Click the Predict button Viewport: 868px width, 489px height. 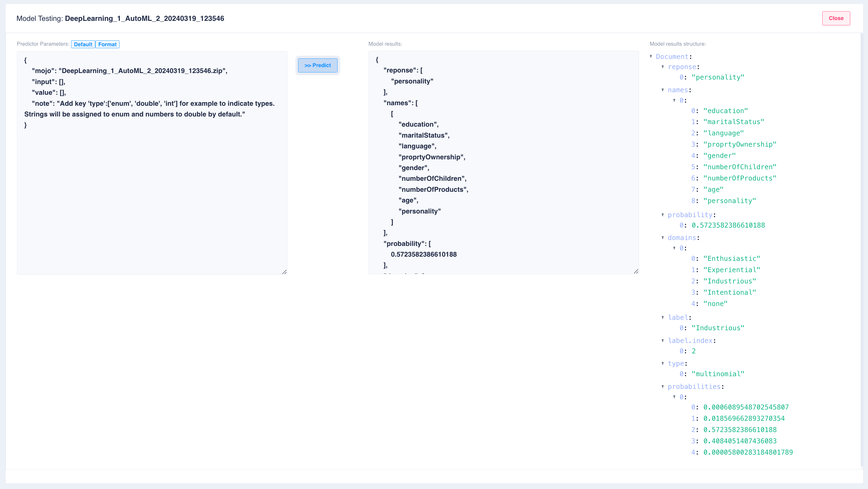point(318,65)
